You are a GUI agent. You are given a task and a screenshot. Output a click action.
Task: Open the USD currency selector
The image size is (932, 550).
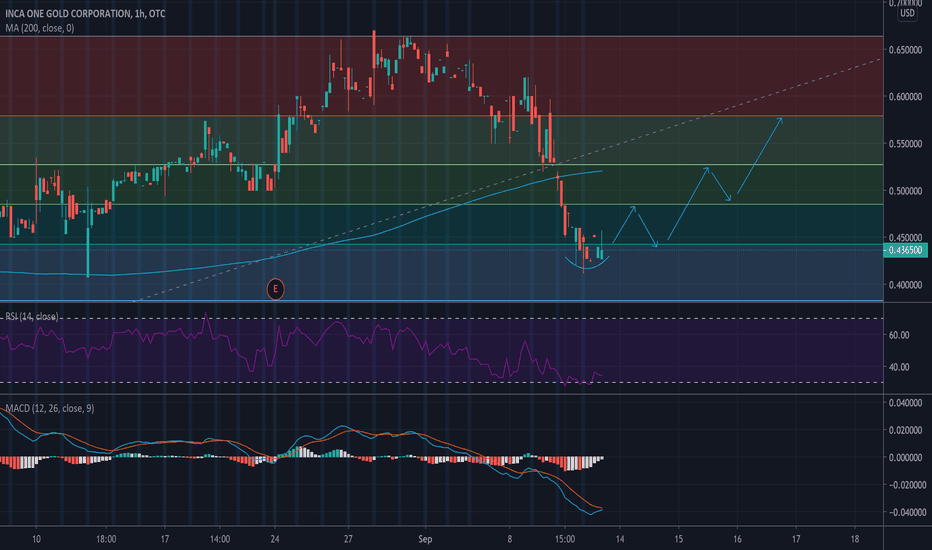907,13
